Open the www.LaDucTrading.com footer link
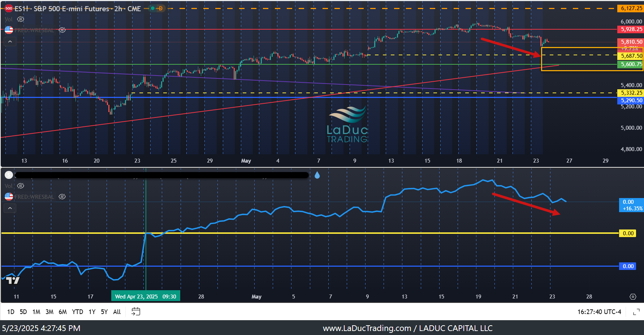Viewport: 644px width, 335px height. [367, 328]
